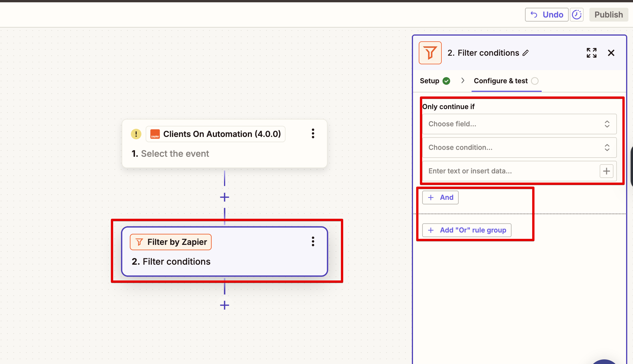This screenshot has width=633, height=364.
Task: Publish the Zap
Action: click(609, 14)
